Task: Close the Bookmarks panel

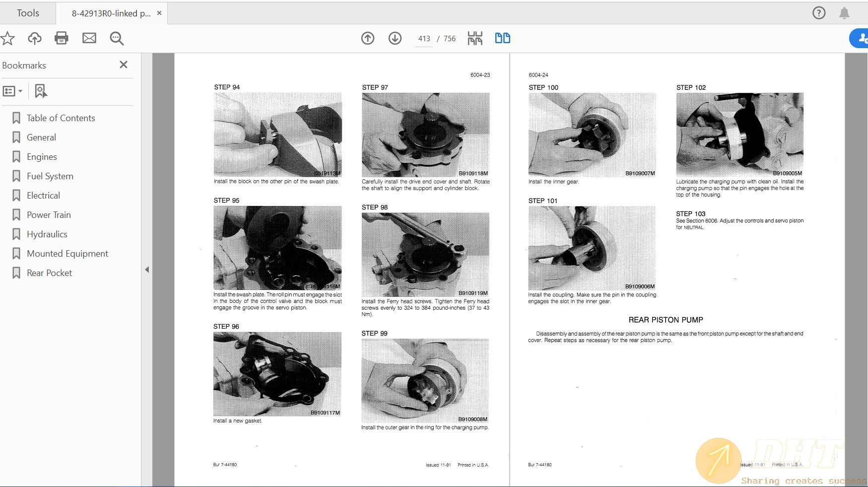Action: [124, 65]
